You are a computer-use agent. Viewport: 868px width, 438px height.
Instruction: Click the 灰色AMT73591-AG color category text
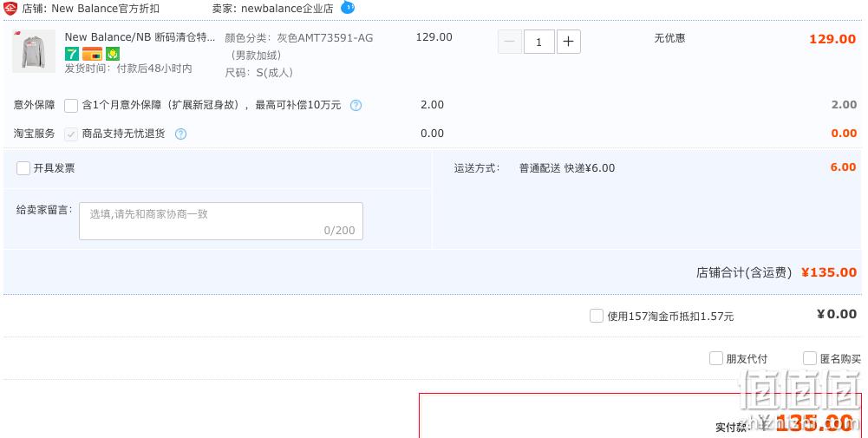325,38
